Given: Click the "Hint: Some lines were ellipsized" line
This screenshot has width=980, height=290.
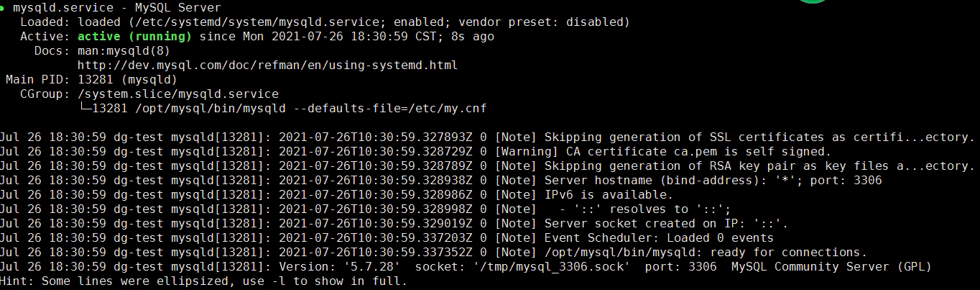Looking at the screenshot, I should click(x=203, y=281).
